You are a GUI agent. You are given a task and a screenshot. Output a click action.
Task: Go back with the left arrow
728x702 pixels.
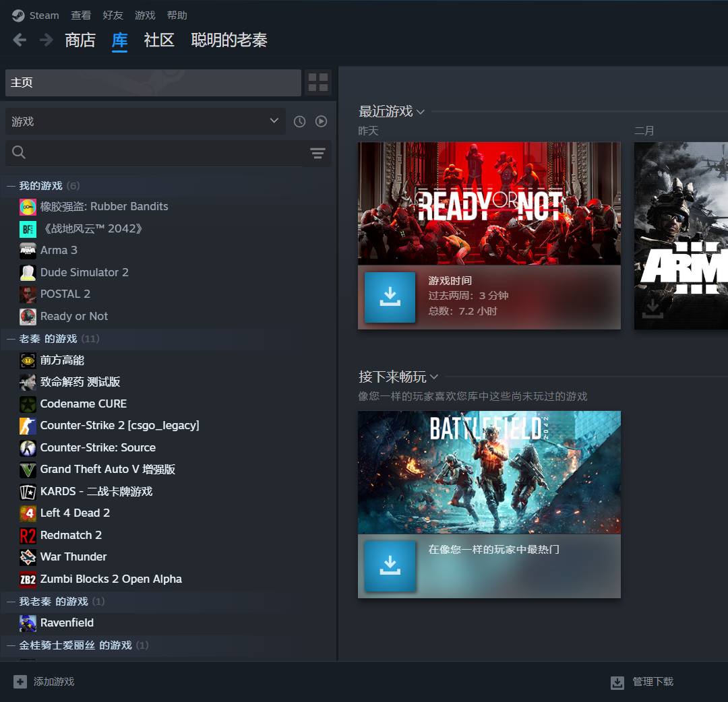click(x=20, y=40)
